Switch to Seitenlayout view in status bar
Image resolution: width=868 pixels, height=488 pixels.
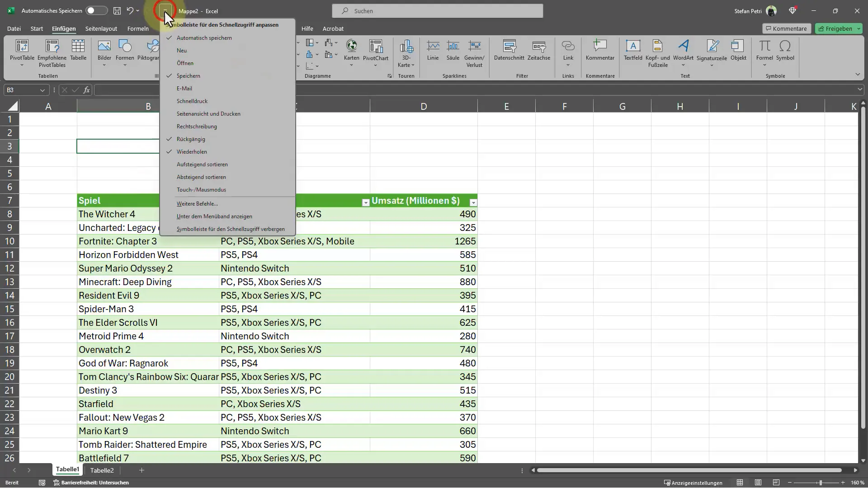[x=758, y=483]
